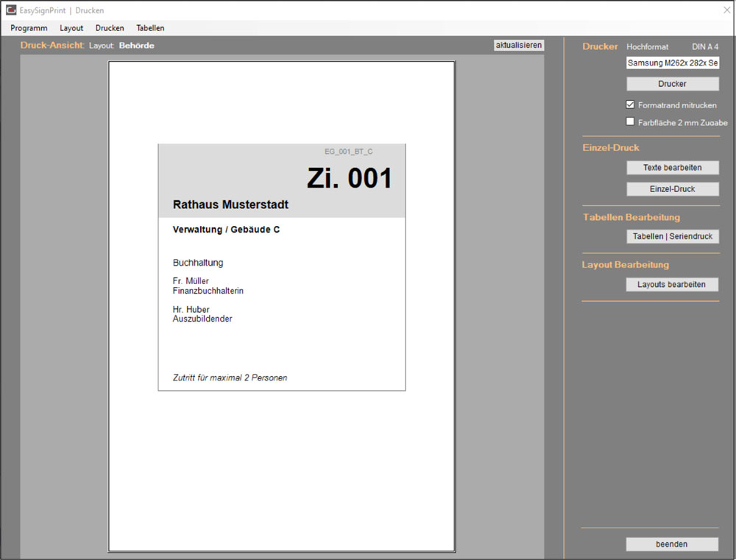
Task: Enable Farbfläche 2 mm Zugabe checkbox
Action: click(x=630, y=122)
